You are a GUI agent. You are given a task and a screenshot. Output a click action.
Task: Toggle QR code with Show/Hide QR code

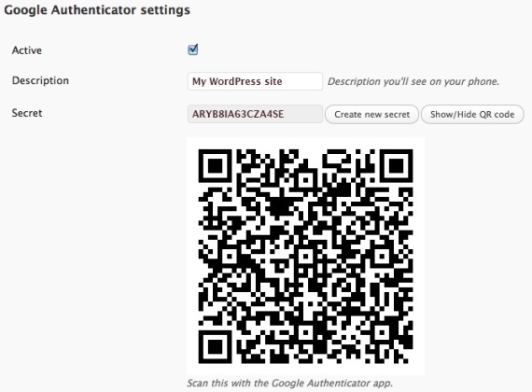click(472, 115)
